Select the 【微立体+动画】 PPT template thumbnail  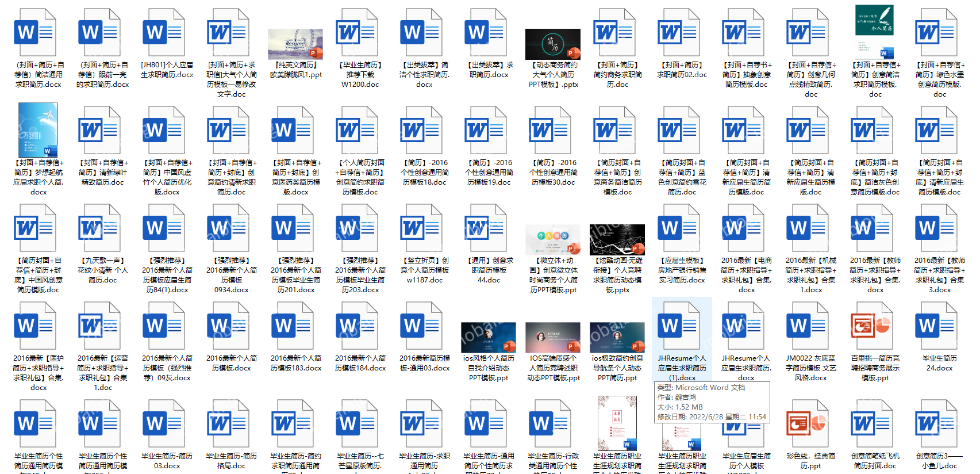point(553,239)
